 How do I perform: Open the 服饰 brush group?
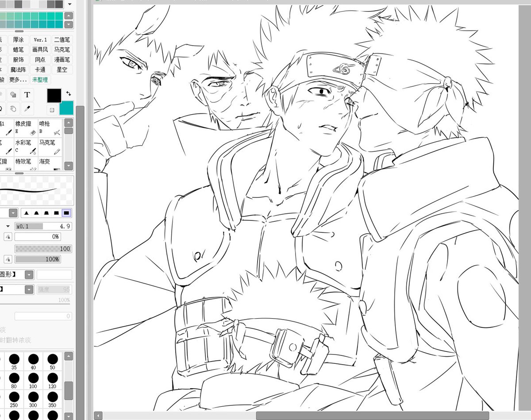point(19,60)
